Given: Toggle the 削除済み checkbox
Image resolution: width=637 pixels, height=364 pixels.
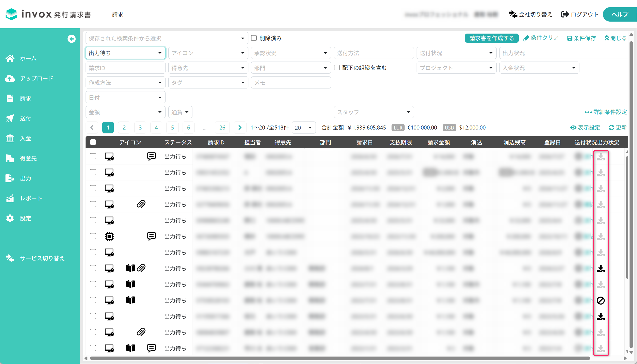Looking at the screenshot, I should pos(254,38).
